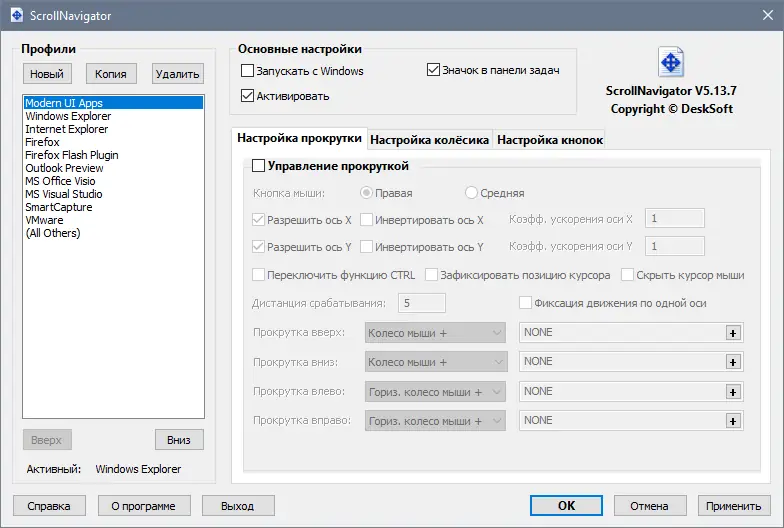Viewport: 784px width, 528px height.
Task: Confirm with the OK button
Action: coord(566,506)
